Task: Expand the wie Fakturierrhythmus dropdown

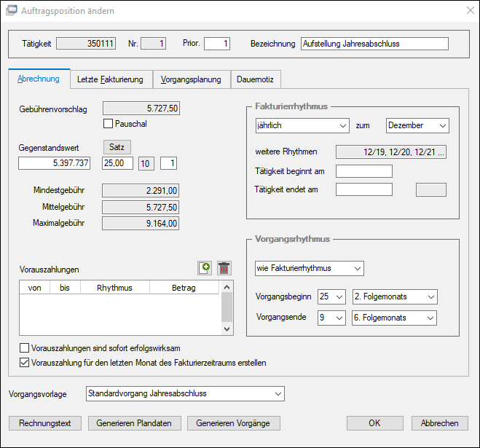Action: [309, 268]
